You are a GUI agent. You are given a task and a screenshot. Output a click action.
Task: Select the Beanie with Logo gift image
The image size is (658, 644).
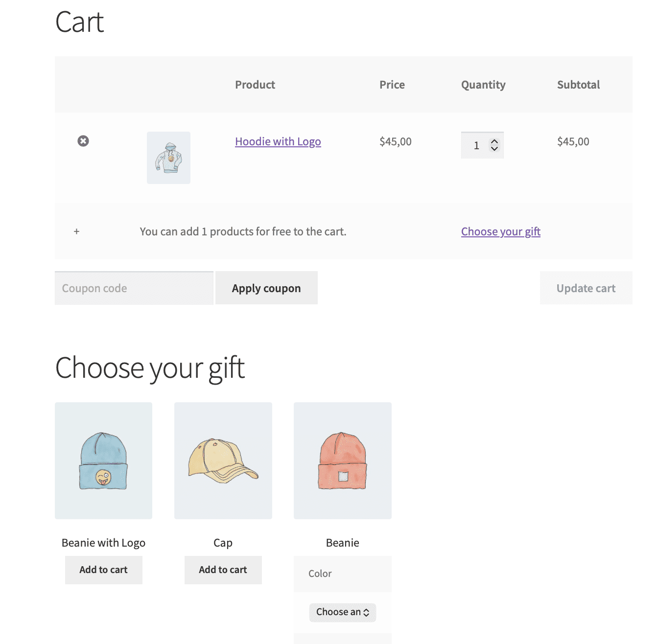[103, 460]
